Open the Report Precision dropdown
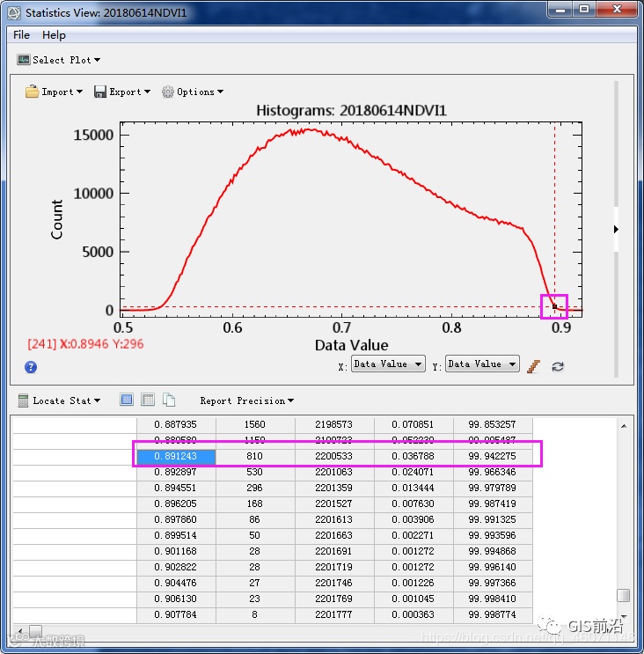644x654 pixels. pos(246,400)
